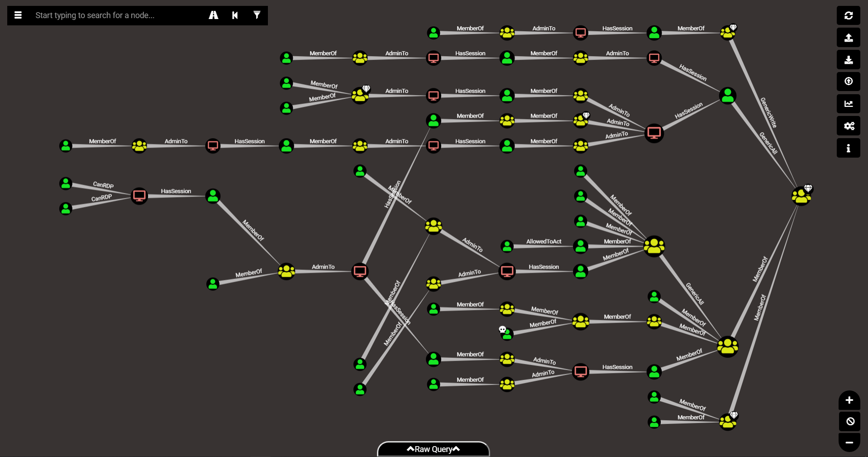
Task: Zoom in with the plus button
Action: click(849, 400)
